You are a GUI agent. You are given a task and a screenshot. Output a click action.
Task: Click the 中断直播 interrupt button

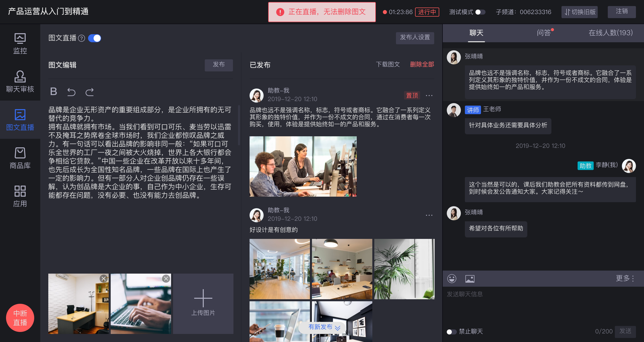pos(20,318)
